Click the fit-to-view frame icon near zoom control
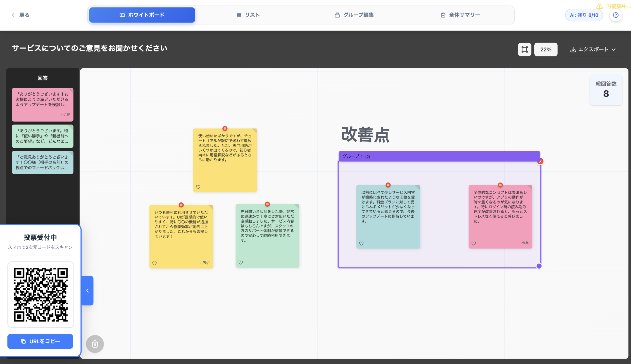 point(525,49)
